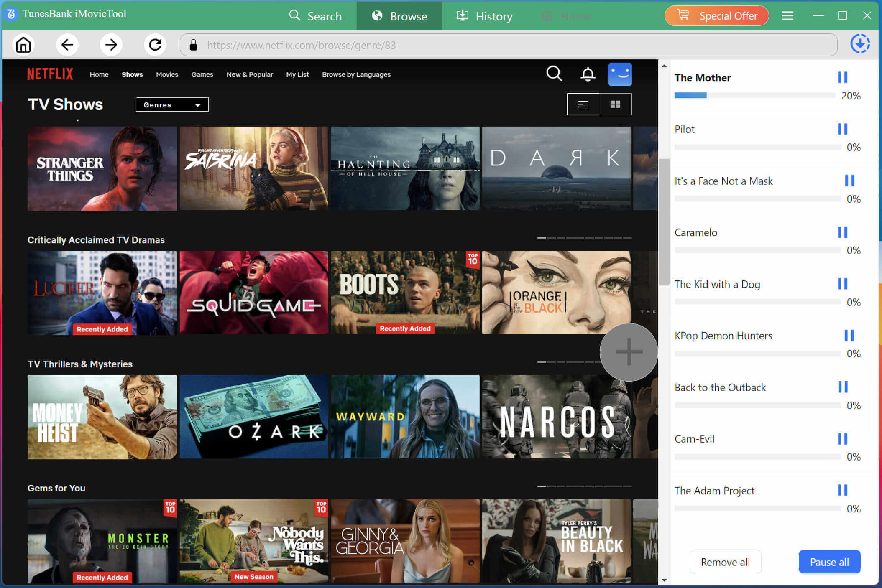Viewport: 882px width, 588px height.
Task: Click The Mother download progress bar
Action: tap(754, 96)
